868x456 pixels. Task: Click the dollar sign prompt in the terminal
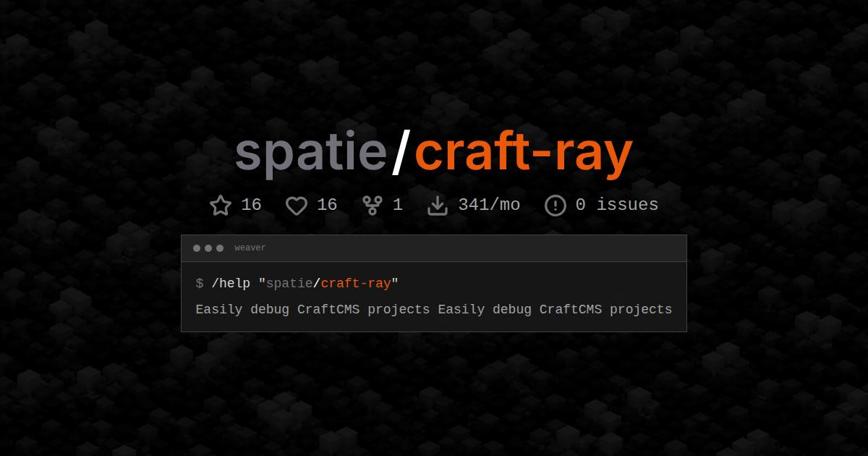(199, 283)
